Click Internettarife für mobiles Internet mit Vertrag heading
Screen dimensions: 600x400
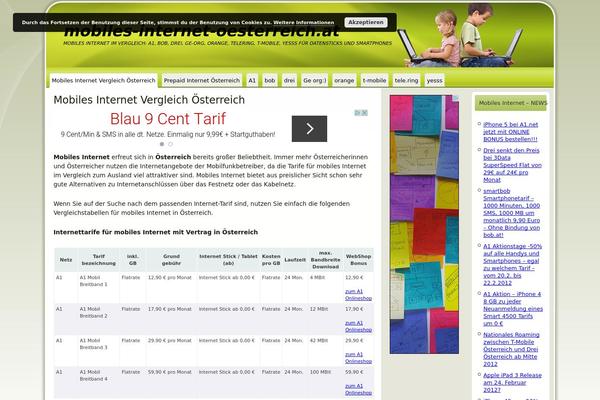pyautogui.click(x=156, y=232)
